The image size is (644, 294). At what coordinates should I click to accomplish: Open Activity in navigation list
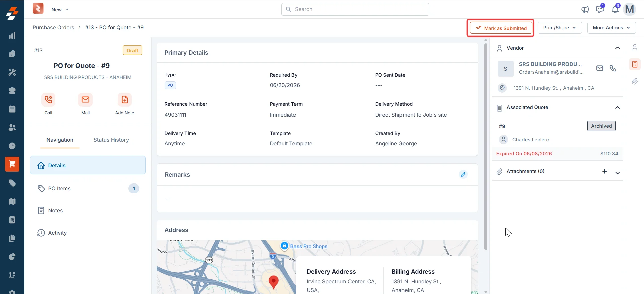[88, 233]
